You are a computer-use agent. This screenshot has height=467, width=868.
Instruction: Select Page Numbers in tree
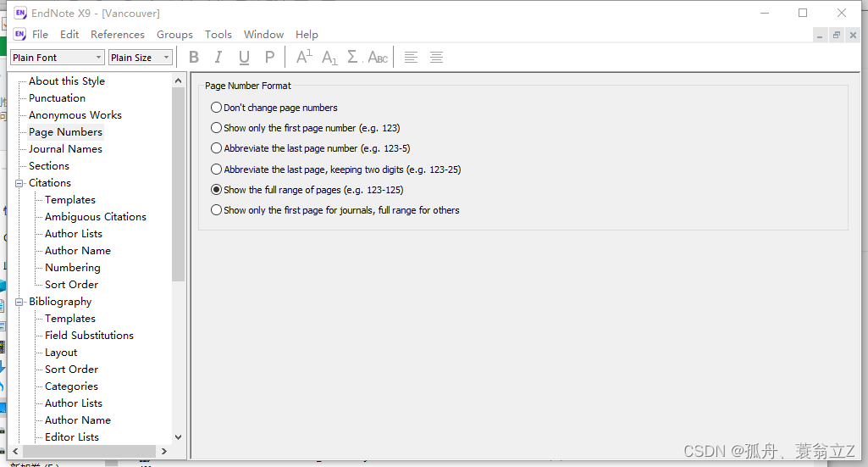click(x=65, y=132)
